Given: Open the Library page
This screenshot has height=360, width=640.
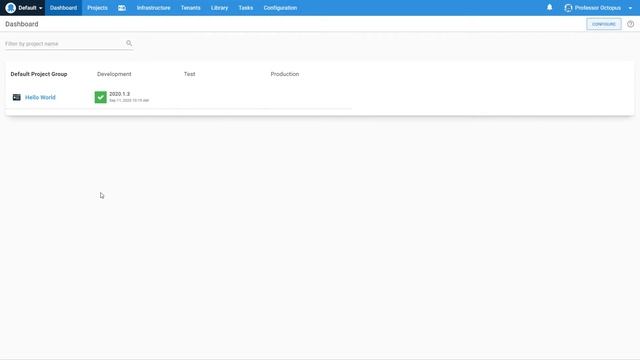Looking at the screenshot, I should tap(220, 8).
